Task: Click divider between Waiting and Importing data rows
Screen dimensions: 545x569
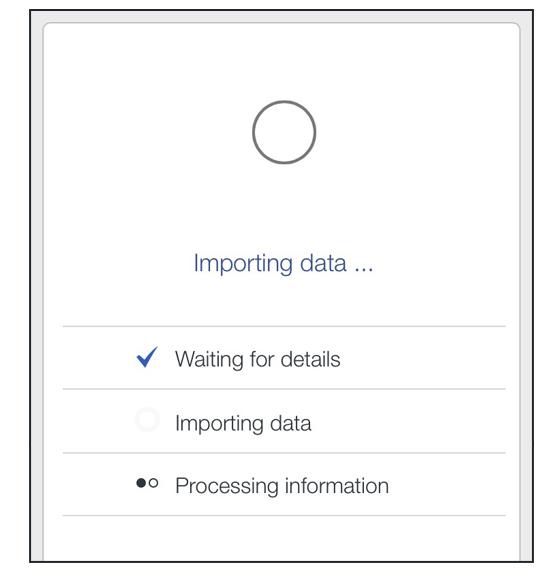Action: point(284,389)
